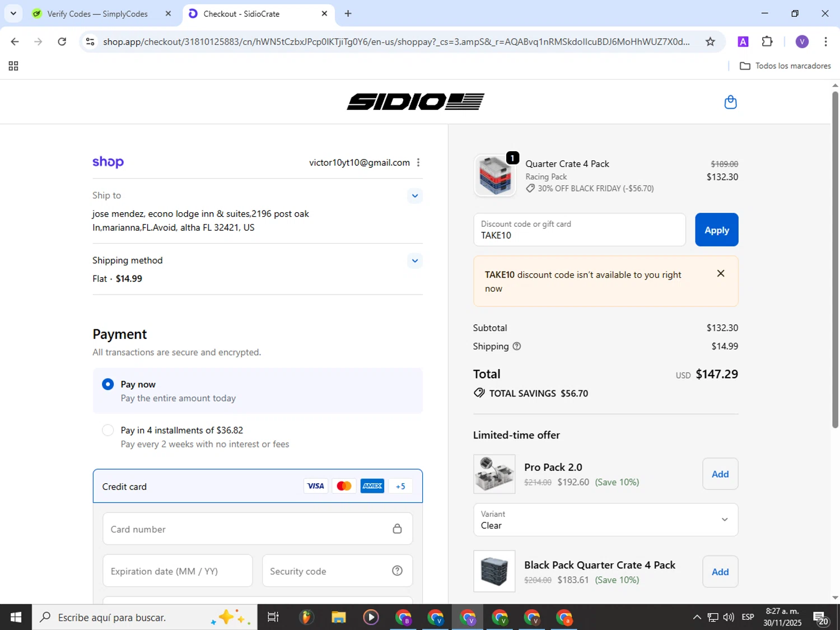Open the Todos los marcadores bookmarks folder
The image size is (840, 630).
[785, 66]
